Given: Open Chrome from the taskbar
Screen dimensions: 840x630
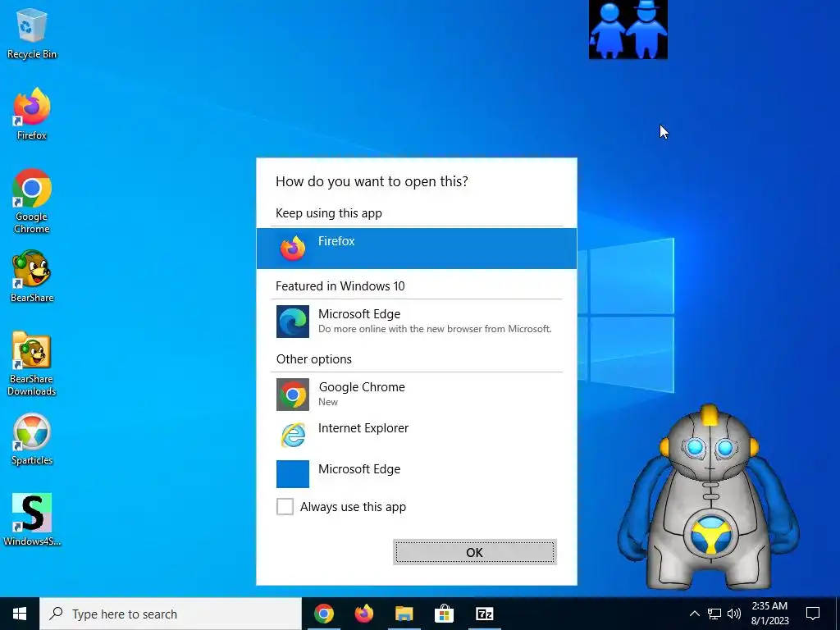Looking at the screenshot, I should tap(323, 614).
